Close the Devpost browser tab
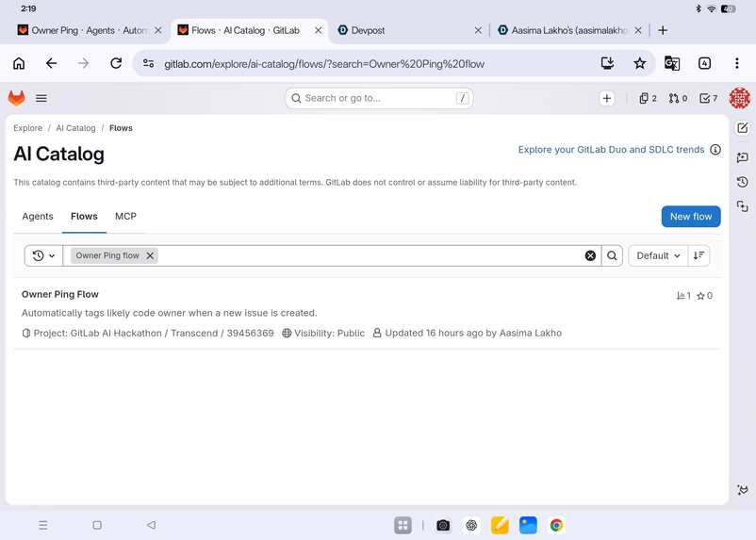 pos(478,30)
